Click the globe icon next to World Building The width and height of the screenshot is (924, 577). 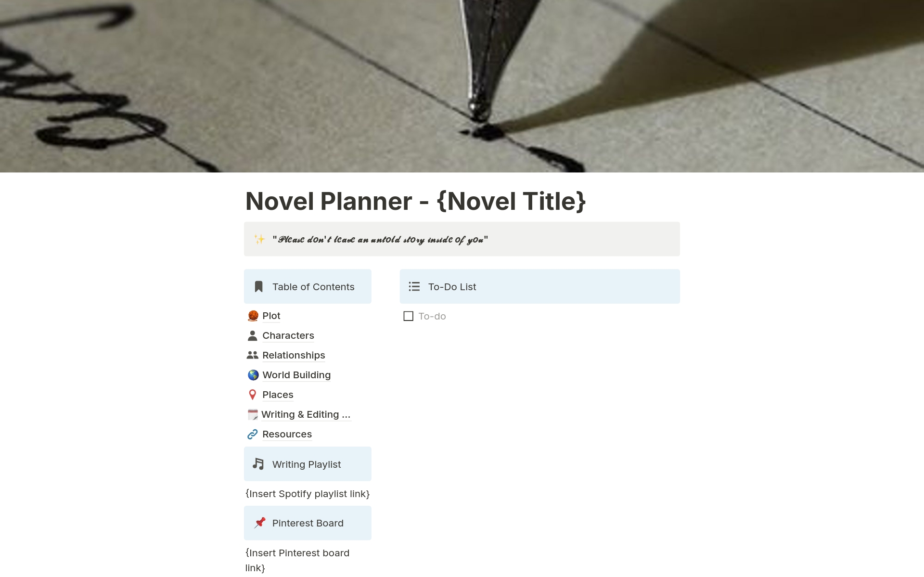[253, 375]
